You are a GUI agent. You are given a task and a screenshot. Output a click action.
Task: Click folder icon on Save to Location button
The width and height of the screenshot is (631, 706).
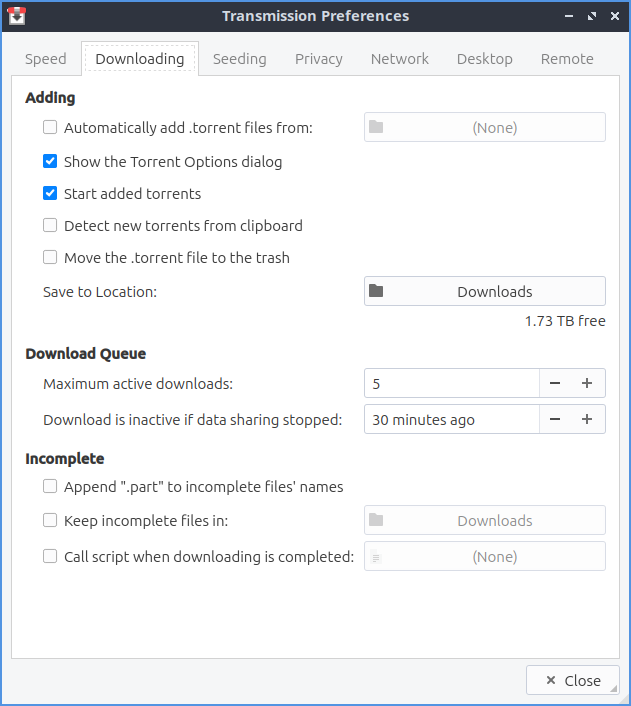pyautogui.click(x=376, y=292)
